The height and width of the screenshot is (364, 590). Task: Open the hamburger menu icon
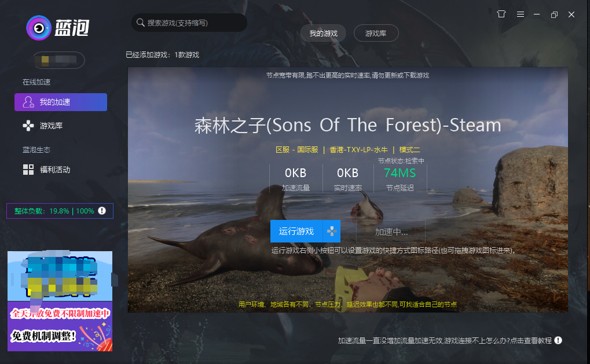[521, 14]
